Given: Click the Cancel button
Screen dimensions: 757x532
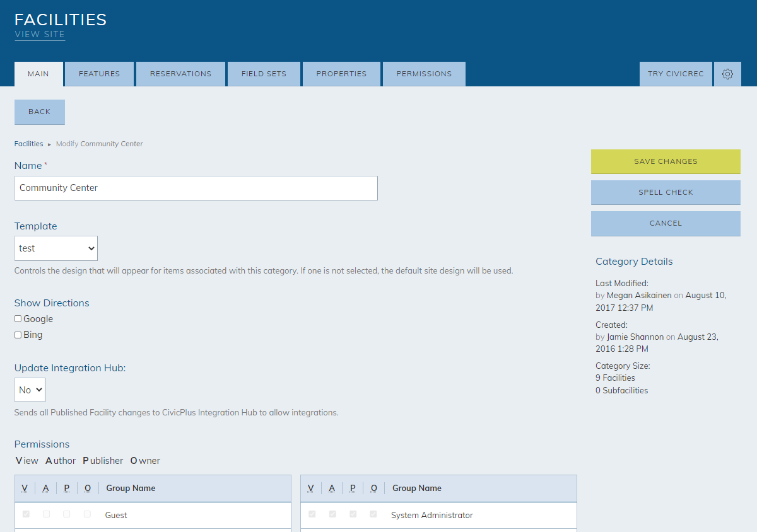Looking at the screenshot, I should [x=666, y=223].
